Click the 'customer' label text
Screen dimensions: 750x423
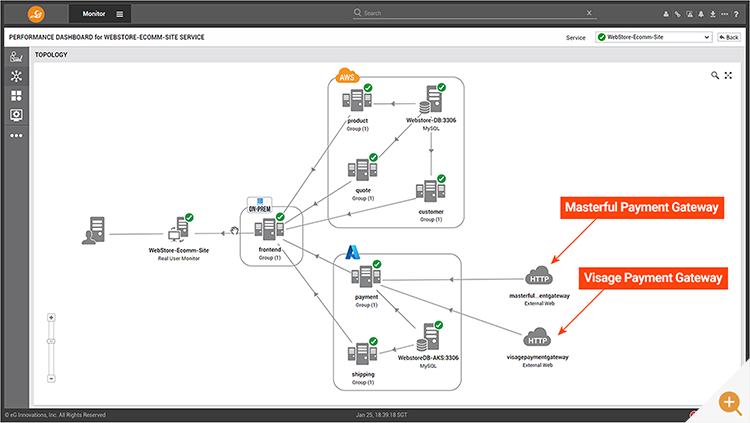click(431, 212)
